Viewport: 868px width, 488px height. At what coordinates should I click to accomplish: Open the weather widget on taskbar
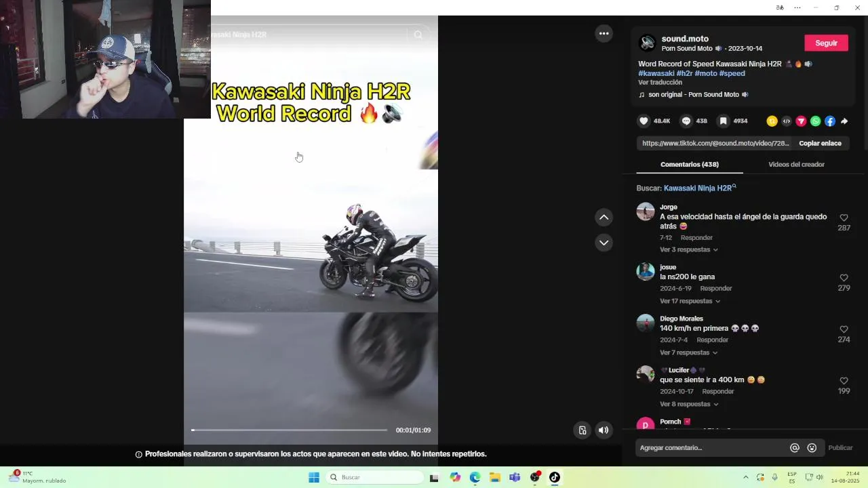click(x=38, y=477)
